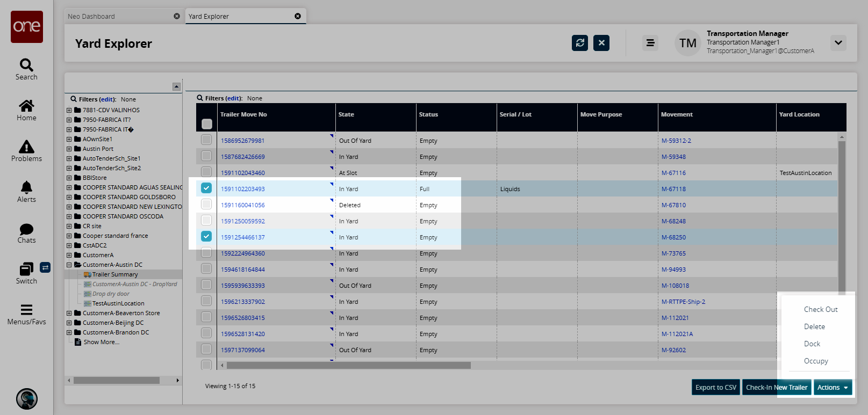Screen dimensions: 868x415
Task: Open the user profile dropdown chevron
Action: 838,43
